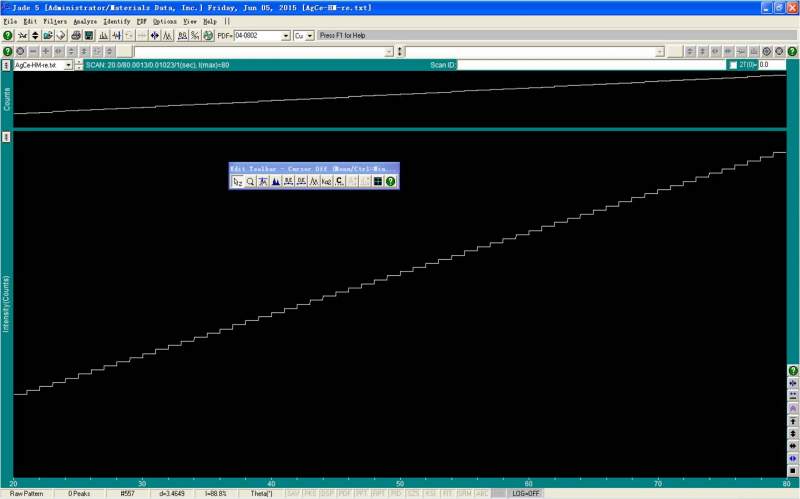The height and width of the screenshot is (499, 800).
Task: Click the printer icon in main toolbar
Action: [76, 36]
